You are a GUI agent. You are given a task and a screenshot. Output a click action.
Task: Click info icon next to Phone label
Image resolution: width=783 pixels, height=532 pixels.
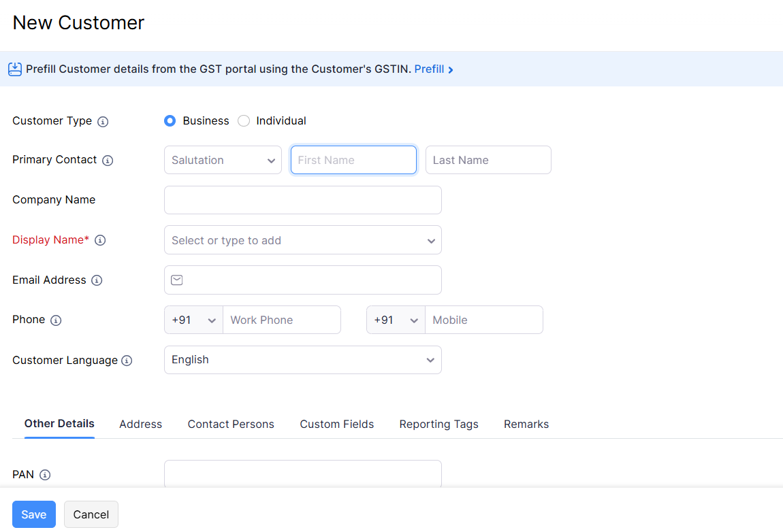pyautogui.click(x=56, y=320)
